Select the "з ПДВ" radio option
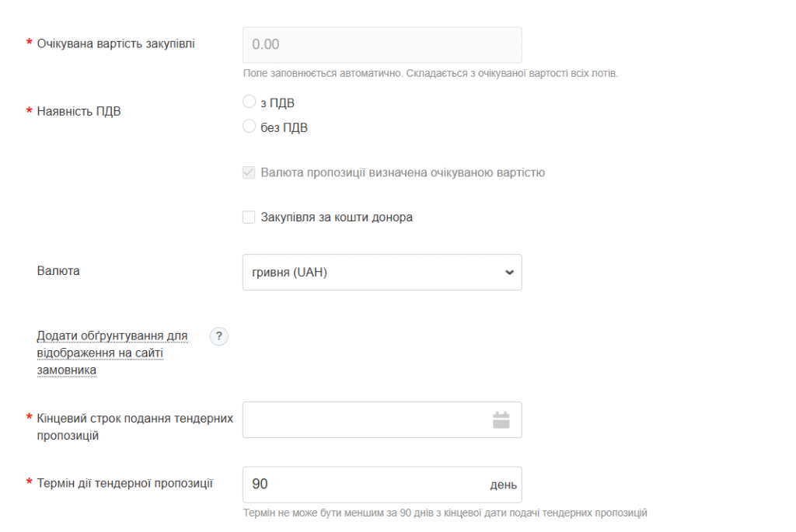 click(x=250, y=102)
